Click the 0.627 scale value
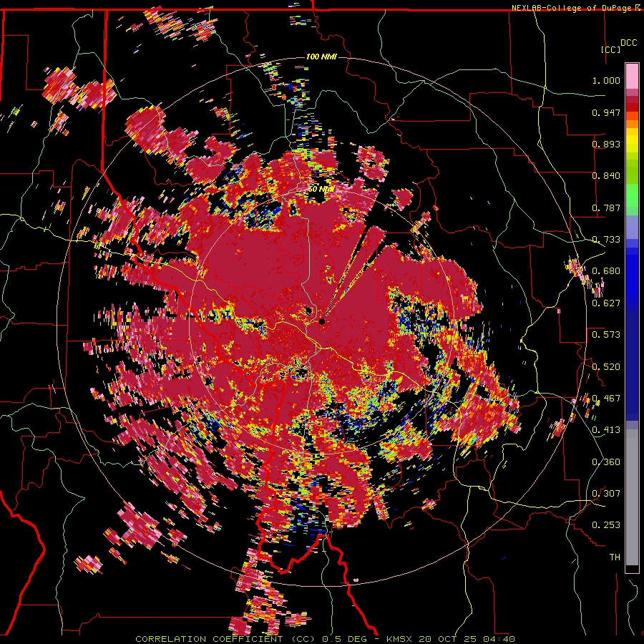The width and height of the screenshot is (644, 644). coord(606,303)
